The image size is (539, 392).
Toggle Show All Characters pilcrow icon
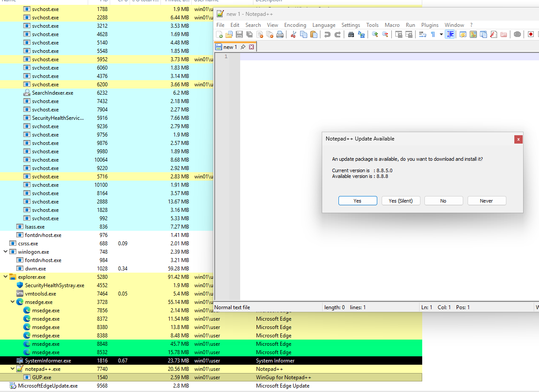coord(433,34)
